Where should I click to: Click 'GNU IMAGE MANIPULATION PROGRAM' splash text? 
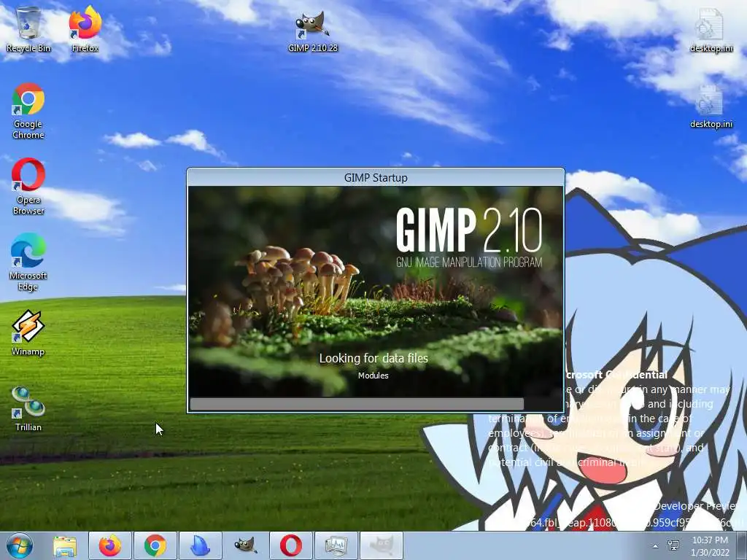pyautogui.click(x=469, y=262)
